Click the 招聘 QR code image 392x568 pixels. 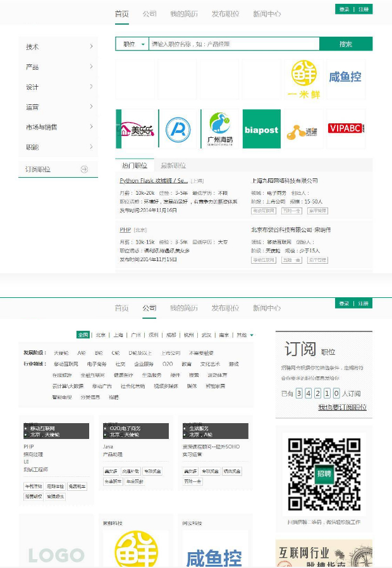[x=324, y=474]
